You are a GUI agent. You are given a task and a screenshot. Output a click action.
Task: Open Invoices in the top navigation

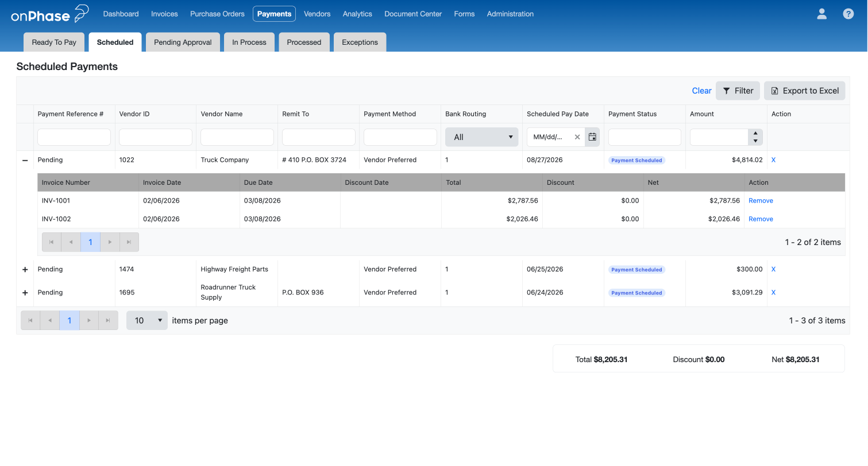point(164,14)
